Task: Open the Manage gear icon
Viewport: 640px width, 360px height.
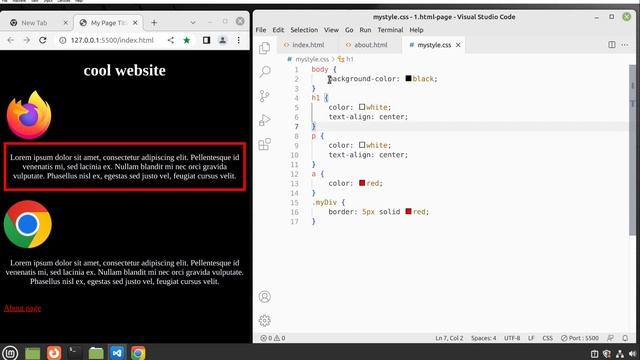Action: coord(264,321)
